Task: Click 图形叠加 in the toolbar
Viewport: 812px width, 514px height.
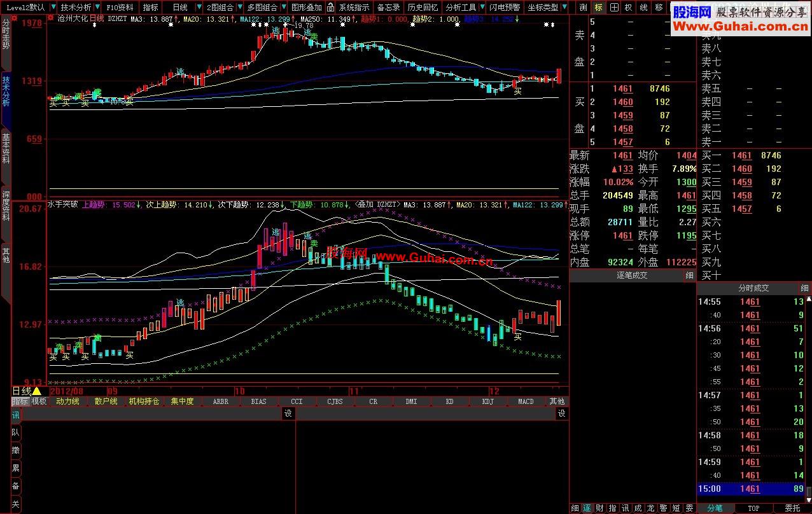Action: click(307, 8)
